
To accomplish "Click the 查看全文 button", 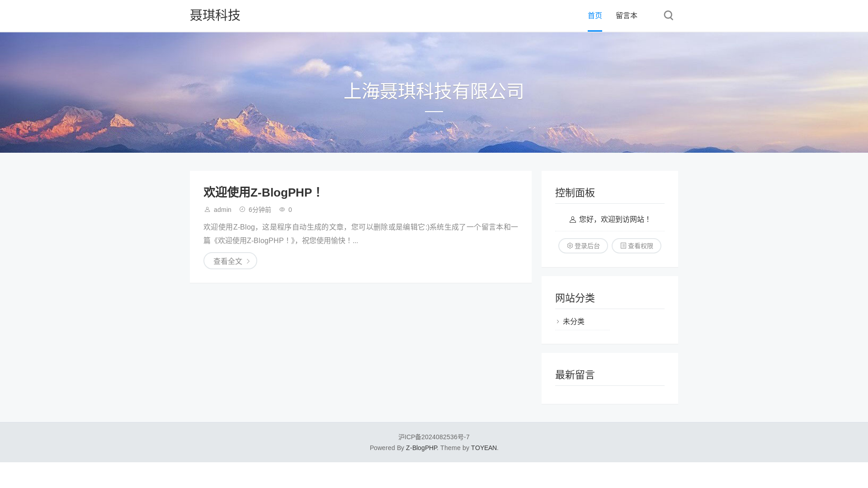I will [x=230, y=261].
